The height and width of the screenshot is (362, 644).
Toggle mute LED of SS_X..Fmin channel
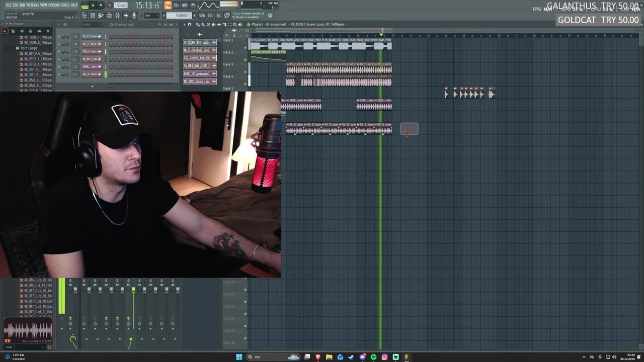(x=59, y=36)
